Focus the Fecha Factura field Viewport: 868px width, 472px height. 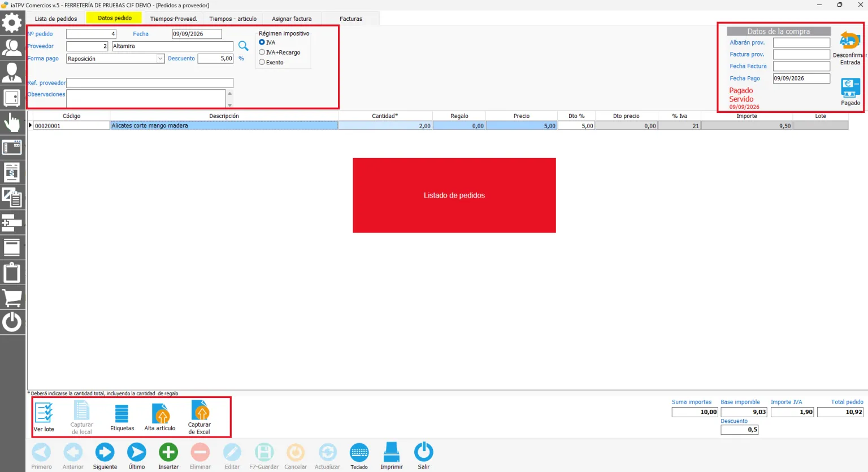click(801, 66)
